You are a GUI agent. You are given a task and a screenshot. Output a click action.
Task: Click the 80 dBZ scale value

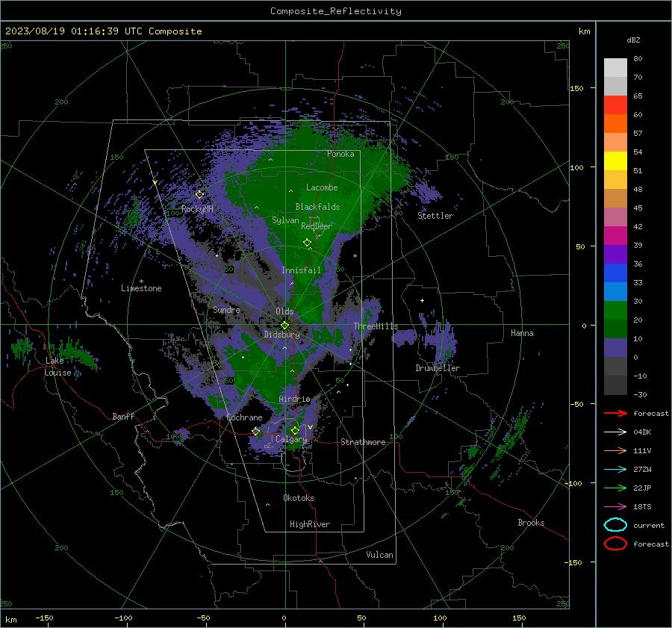638,59
